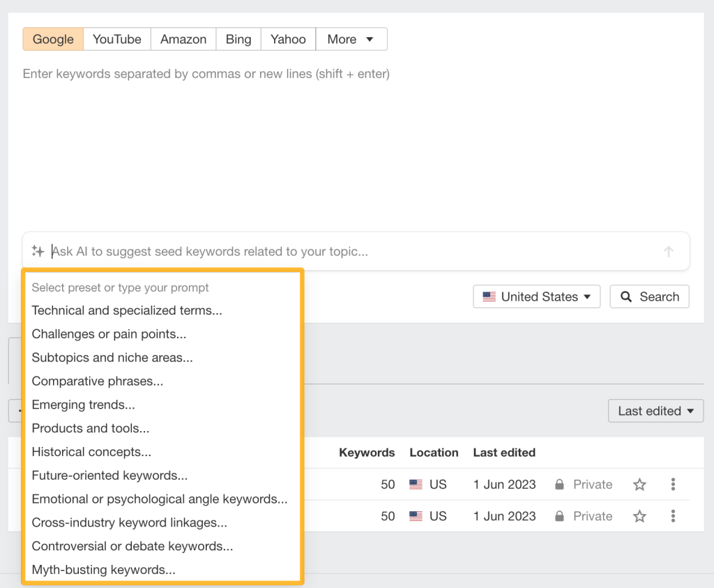This screenshot has height=588, width=714.
Task: Open the Last edited sort dropdown
Action: tap(655, 411)
